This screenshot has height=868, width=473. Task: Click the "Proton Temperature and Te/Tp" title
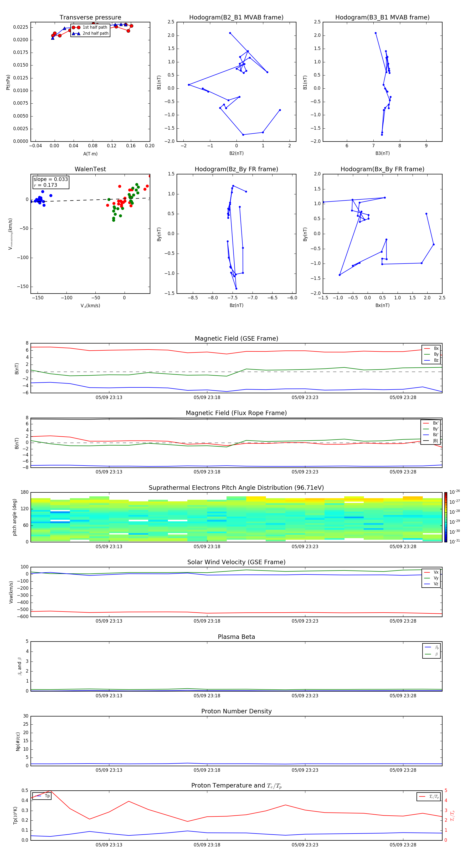click(236, 785)
